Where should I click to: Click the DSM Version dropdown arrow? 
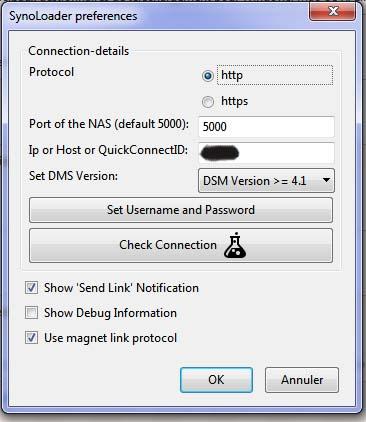click(326, 180)
